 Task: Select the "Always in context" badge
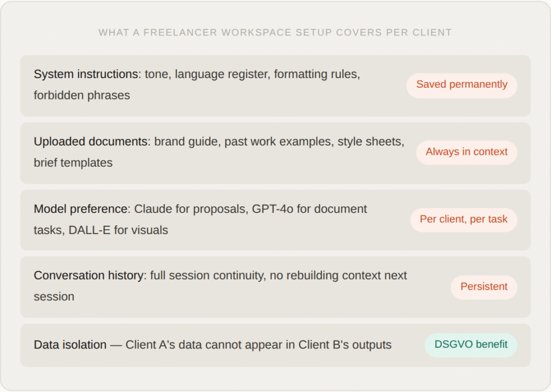point(467,152)
